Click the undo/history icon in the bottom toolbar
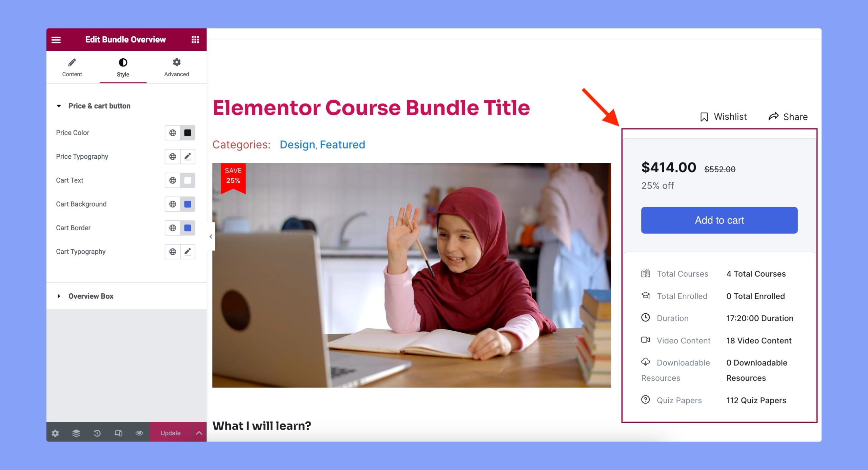 98,433
